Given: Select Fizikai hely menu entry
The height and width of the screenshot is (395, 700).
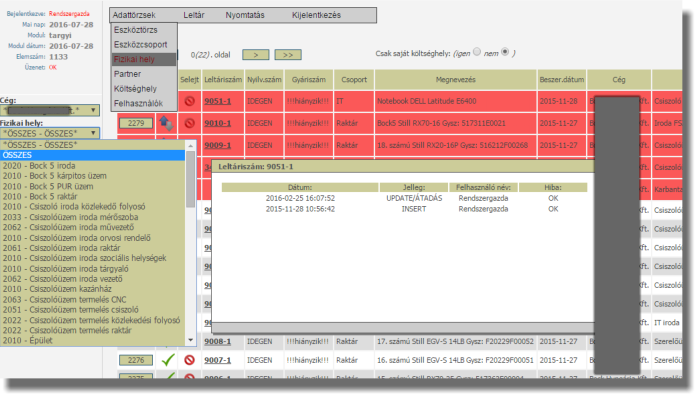Looking at the screenshot, I should click(x=144, y=59).
